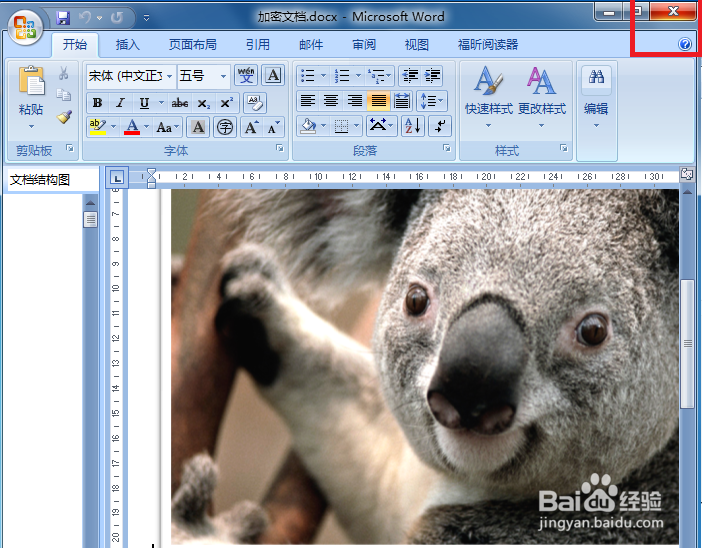Open multilevel list menu
The width and height of the screenshot is (702, 548).
tap(379, 75)
